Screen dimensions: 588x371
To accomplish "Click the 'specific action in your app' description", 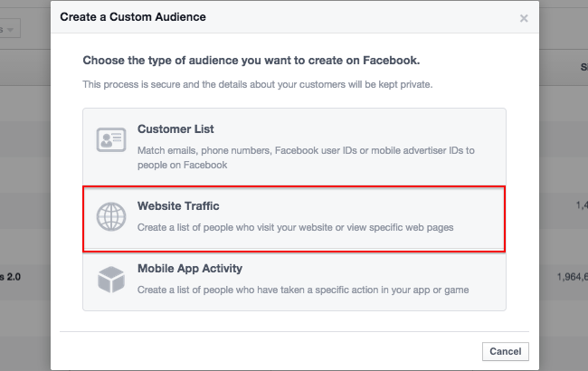I will [x=303, y=290].
